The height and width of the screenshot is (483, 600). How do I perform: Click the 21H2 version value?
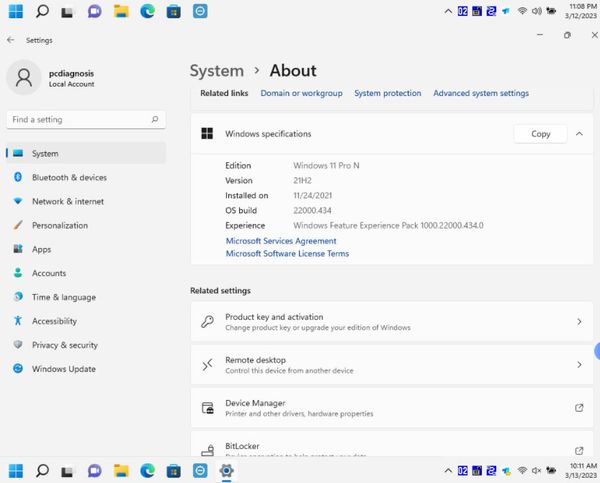[302, 181]
